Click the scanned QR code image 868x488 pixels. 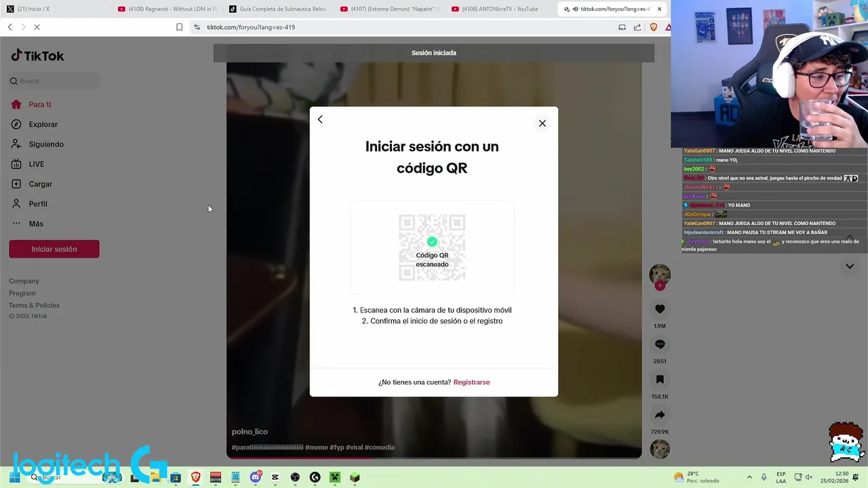(432, 247)
